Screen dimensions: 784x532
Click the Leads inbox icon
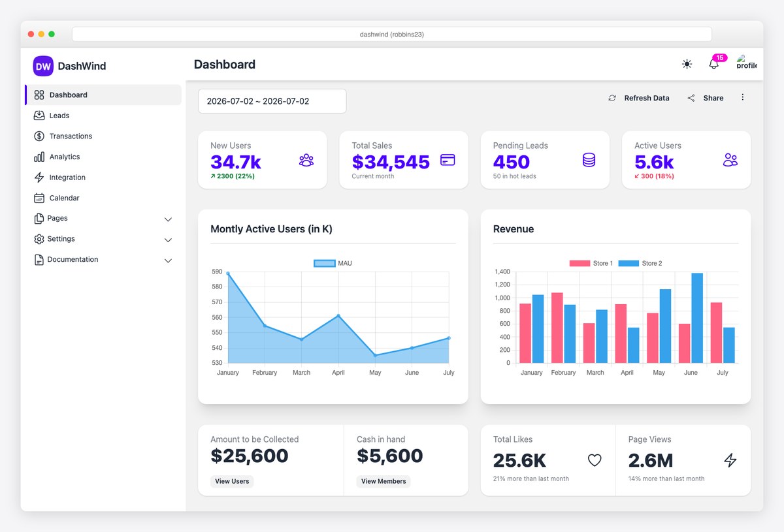coord(39,116)
